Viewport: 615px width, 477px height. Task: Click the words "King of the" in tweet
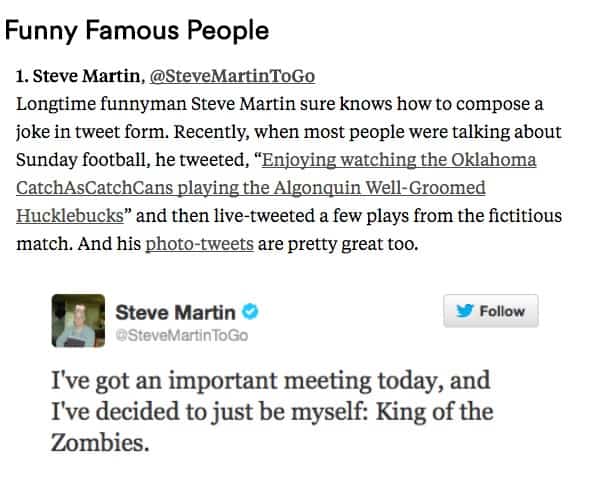(444, 412)
